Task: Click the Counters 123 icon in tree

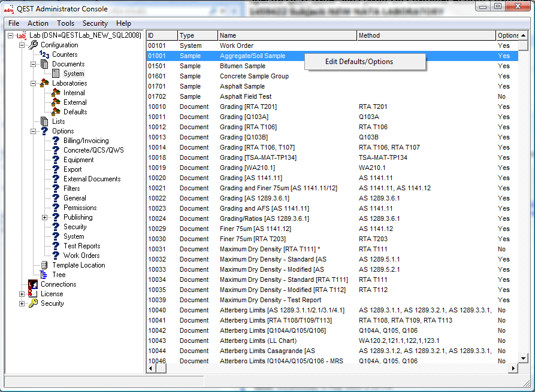Action: (x=44, y=54)
